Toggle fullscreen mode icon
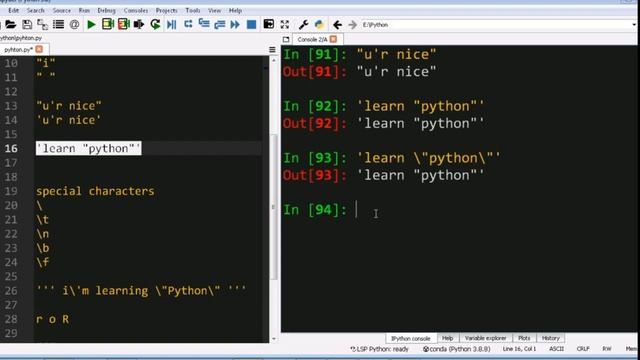Screen dimensions: 640x360 point(285,25)
